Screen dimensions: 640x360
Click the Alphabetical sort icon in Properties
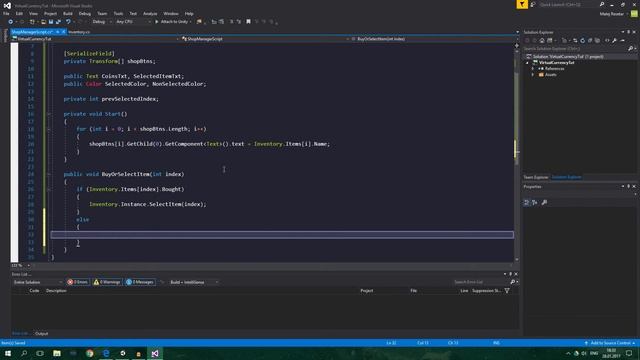(535, 202)
